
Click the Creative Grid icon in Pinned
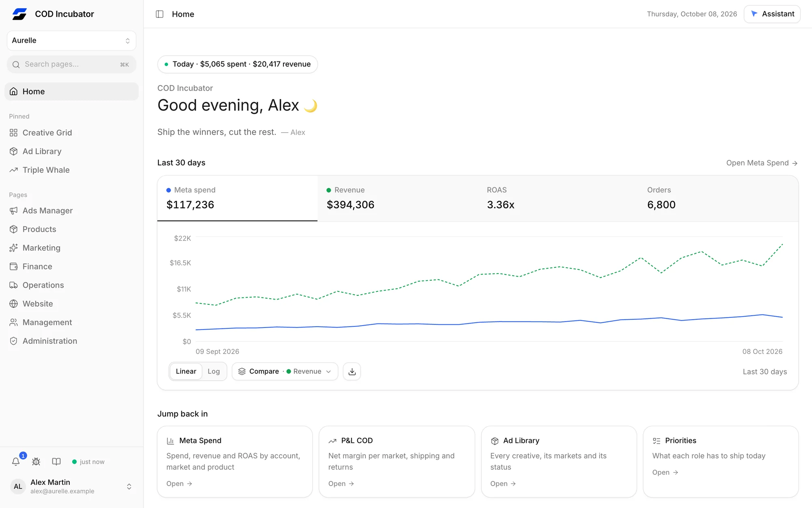pos(13,133)
